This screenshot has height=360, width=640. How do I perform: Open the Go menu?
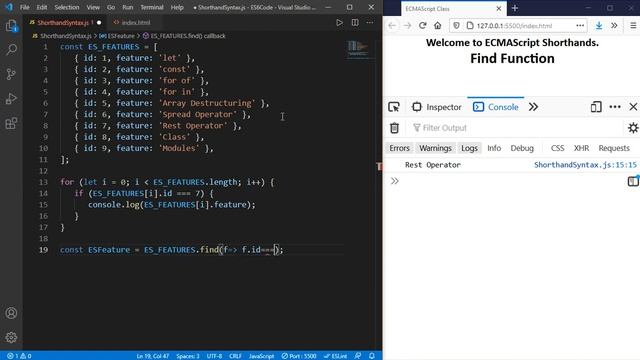click(x=111, y=7)
